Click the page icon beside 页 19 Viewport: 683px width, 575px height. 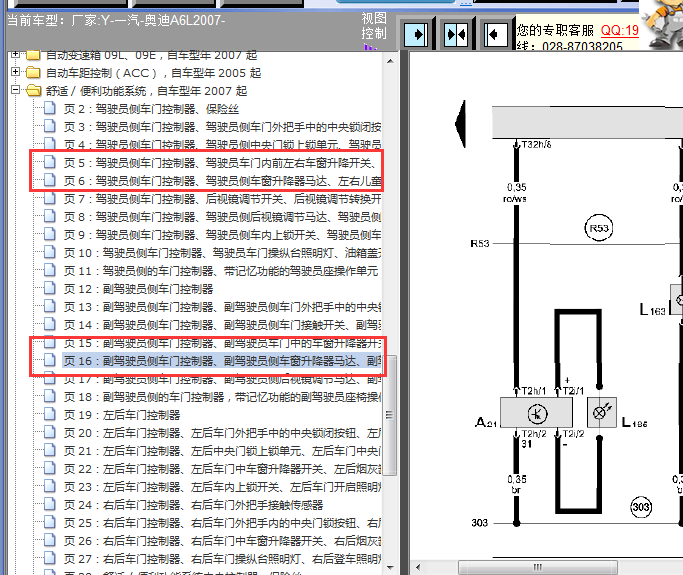point(50,414)
